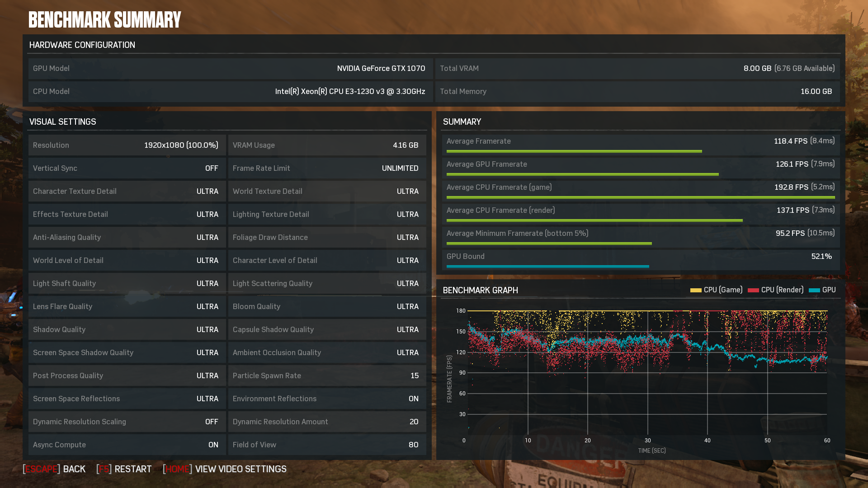Click the GPU Bound 52.1% entry
Screen dimensions: 868x488
coord(641,261)
